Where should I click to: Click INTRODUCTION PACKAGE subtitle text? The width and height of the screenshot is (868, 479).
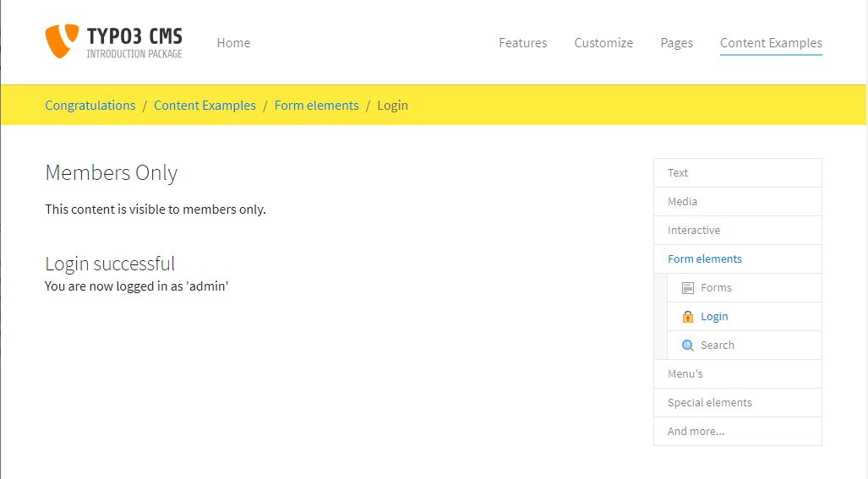click(134, 54)
